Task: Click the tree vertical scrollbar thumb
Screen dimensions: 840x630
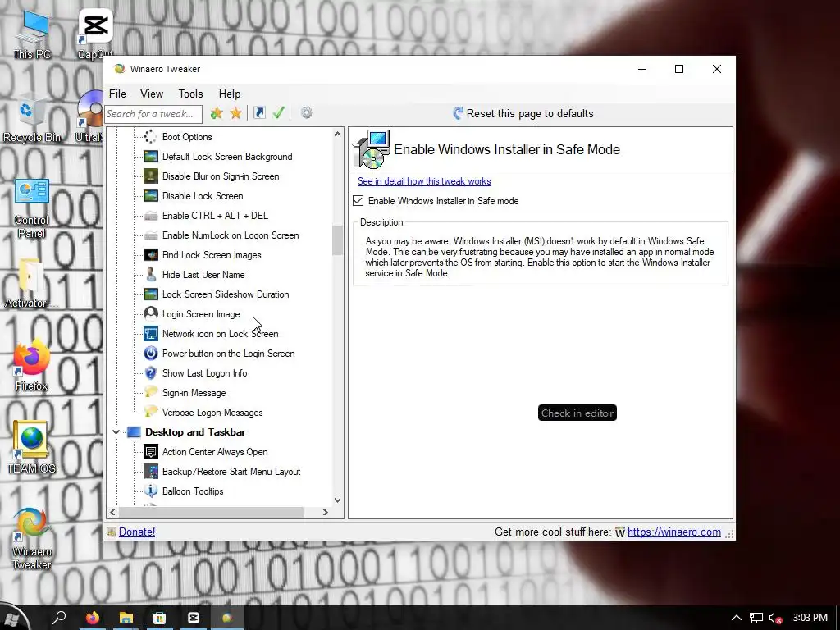Action: pos(337,240)
